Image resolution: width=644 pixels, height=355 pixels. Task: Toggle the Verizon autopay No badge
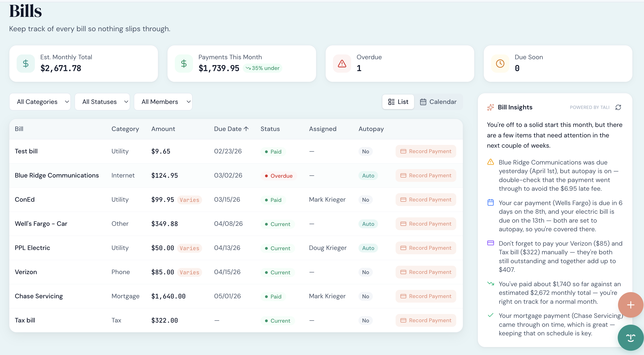pos(365,272)
